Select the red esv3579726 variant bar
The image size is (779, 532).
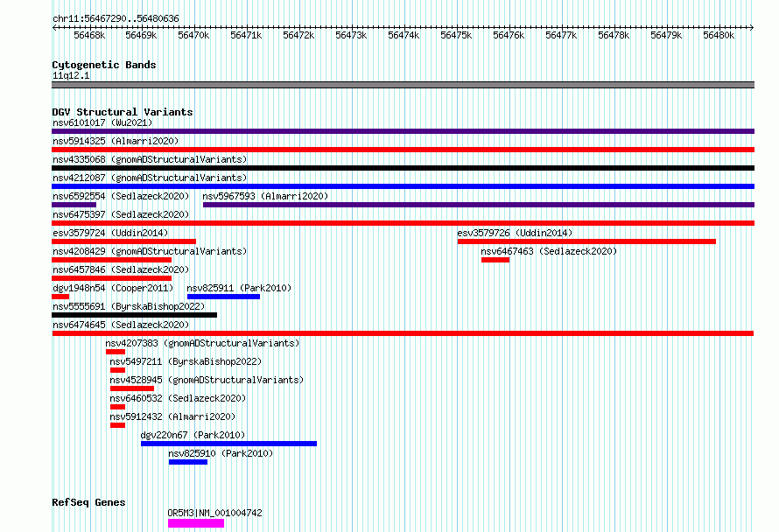coord(586,241)
